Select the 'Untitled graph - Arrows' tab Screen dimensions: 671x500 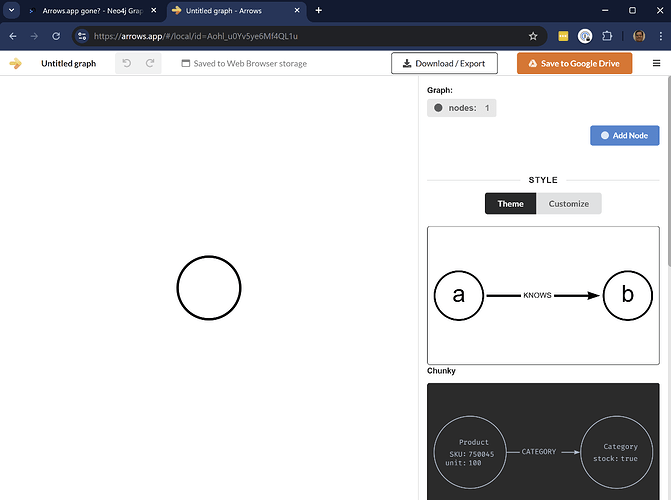236,11
